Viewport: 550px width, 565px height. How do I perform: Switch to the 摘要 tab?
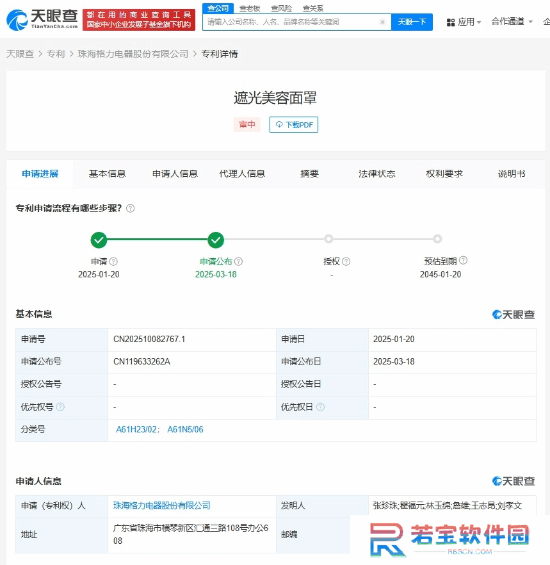tap(310, 174)
